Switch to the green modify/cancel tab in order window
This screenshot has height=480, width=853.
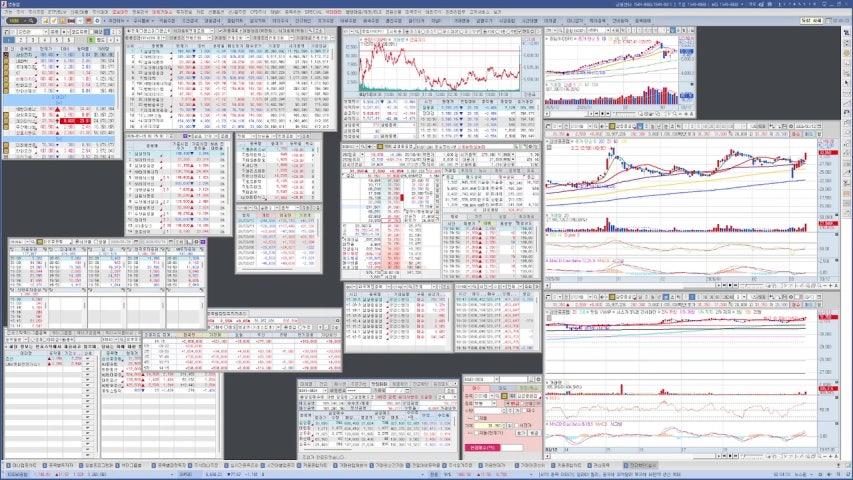529,388
